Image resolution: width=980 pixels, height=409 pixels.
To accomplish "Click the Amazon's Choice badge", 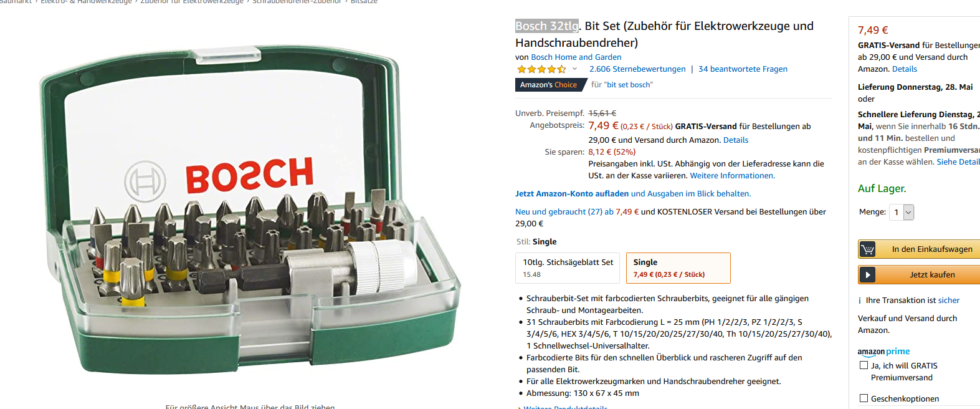I will (x=549, y=85).
